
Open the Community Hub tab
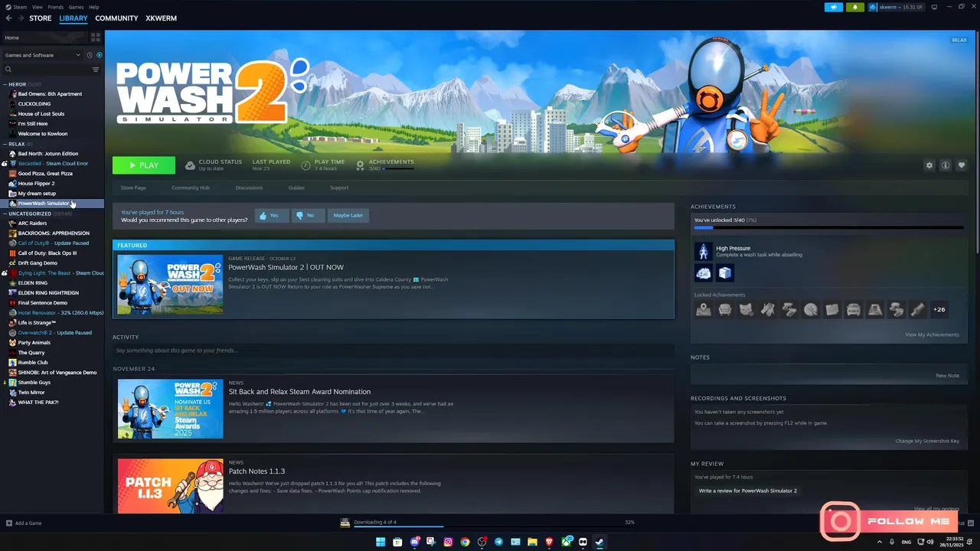click(191, 187)
